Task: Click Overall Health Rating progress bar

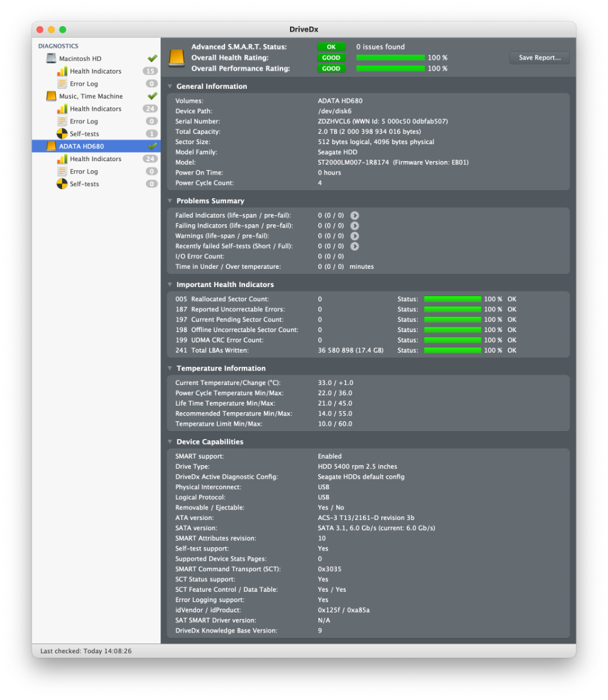Action: click(x=390, y=58)
